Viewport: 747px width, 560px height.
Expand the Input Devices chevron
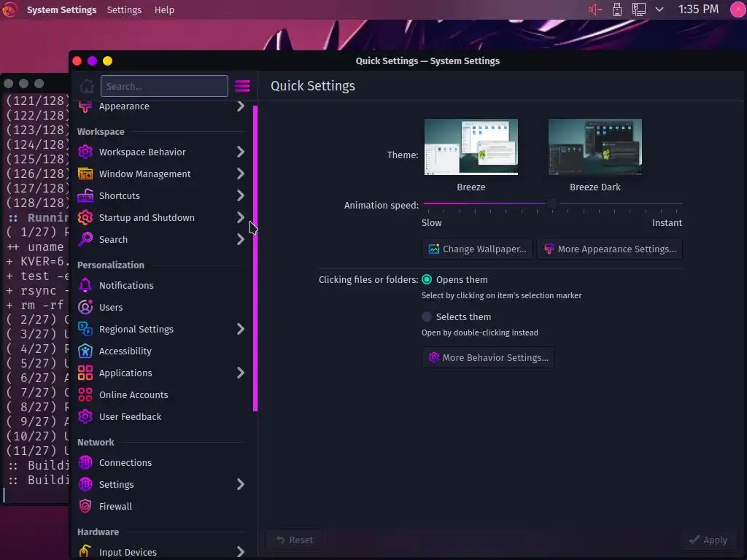[x=241, y=552]
